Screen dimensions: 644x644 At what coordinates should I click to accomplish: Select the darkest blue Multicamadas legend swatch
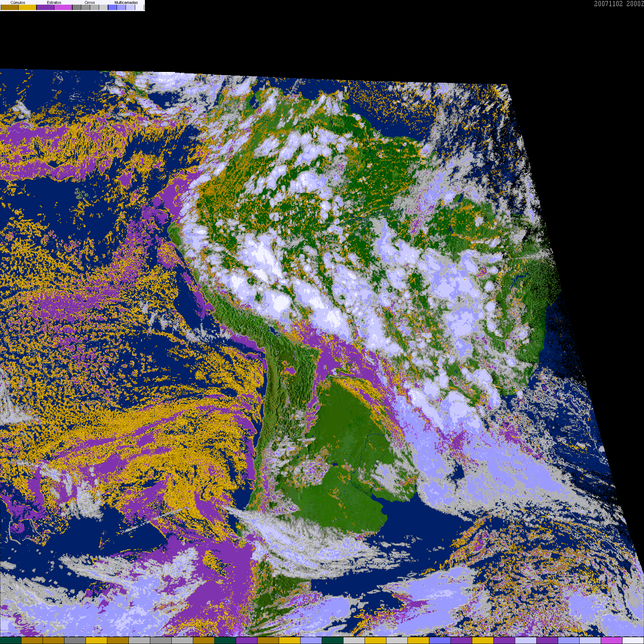[x=112, y=7]
